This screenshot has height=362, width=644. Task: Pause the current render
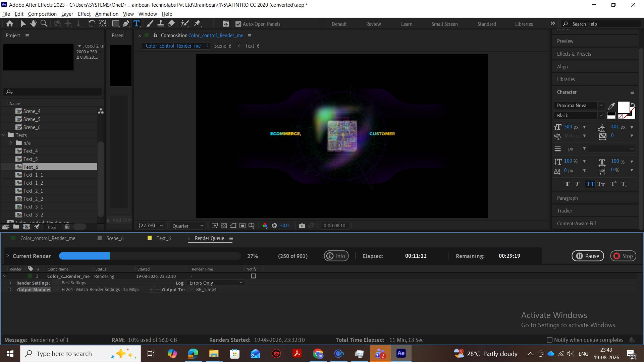[x=588, y=256]
